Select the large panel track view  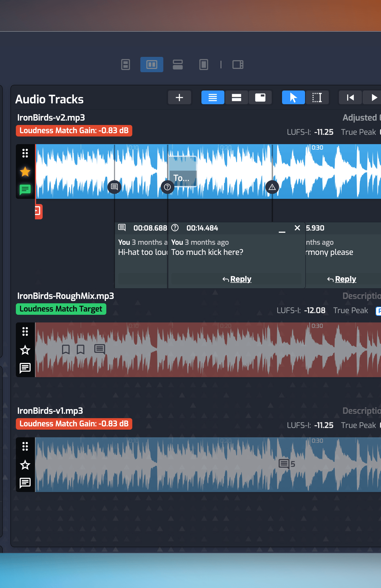(x=260, y=97)
